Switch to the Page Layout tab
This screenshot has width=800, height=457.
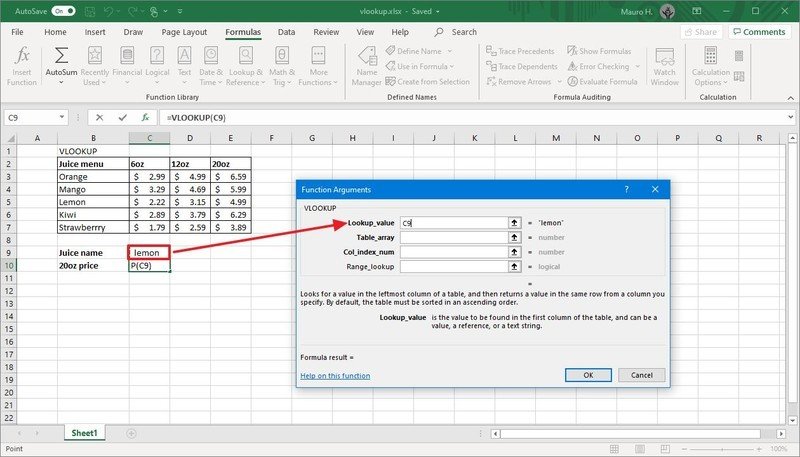click(184, 32)
